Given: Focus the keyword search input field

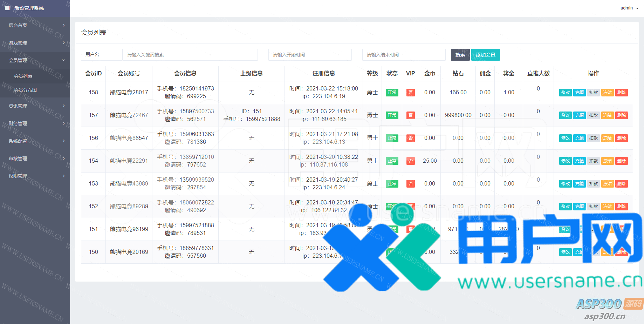Looking at the screenshot, I should click(x=190, y=55).
